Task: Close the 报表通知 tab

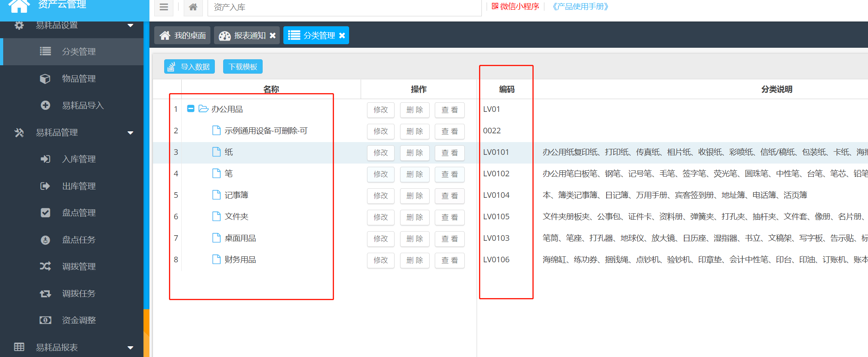Action: [273, 35]
